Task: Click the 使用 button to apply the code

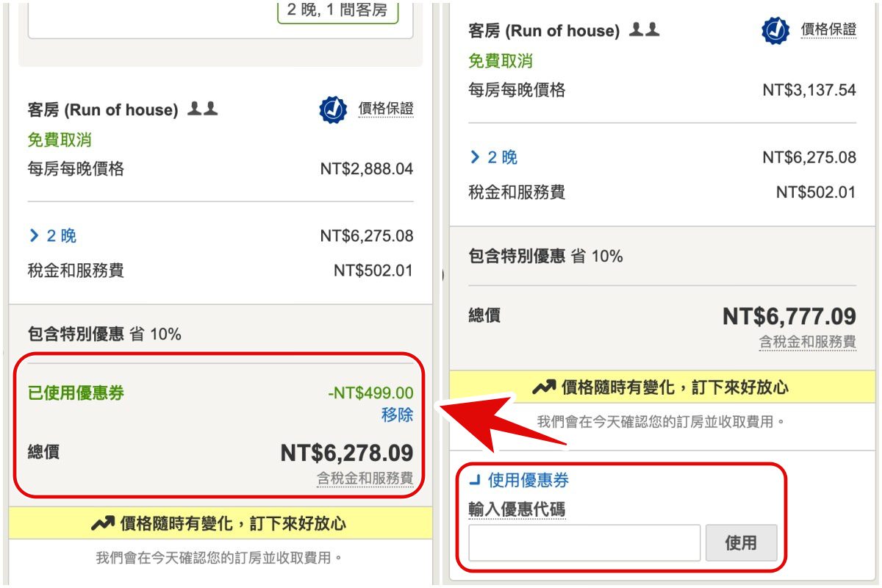Action: 741,543
